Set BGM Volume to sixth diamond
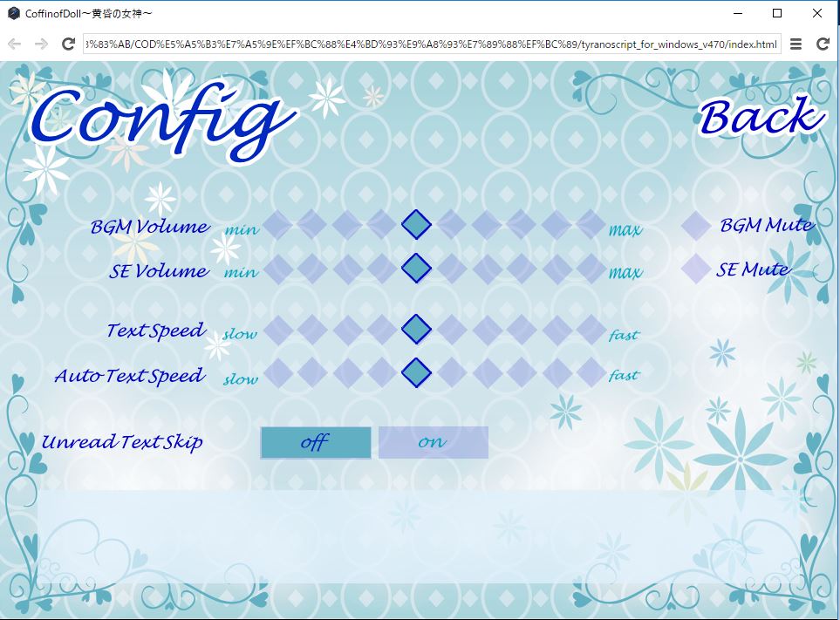 click(452, 224)
